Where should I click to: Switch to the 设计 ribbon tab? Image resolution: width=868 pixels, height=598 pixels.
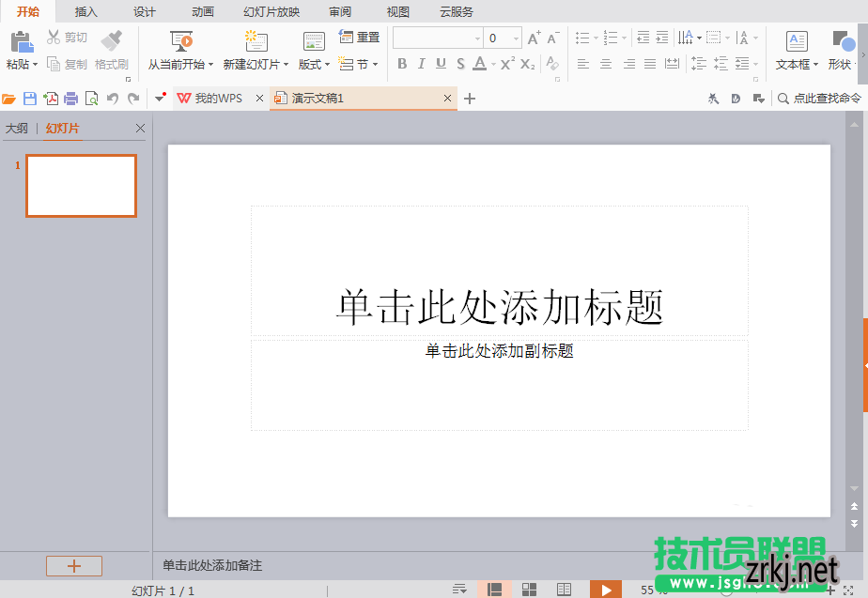(145, 11)
